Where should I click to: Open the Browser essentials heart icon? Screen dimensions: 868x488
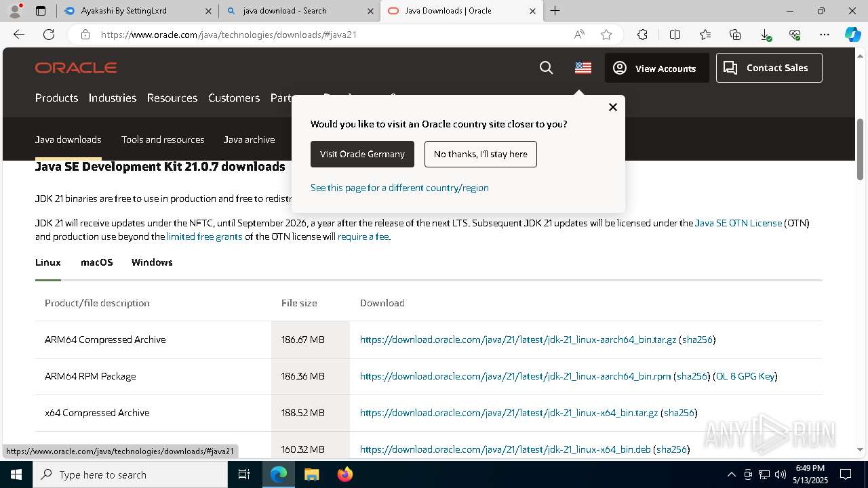(x=795, y=35)
